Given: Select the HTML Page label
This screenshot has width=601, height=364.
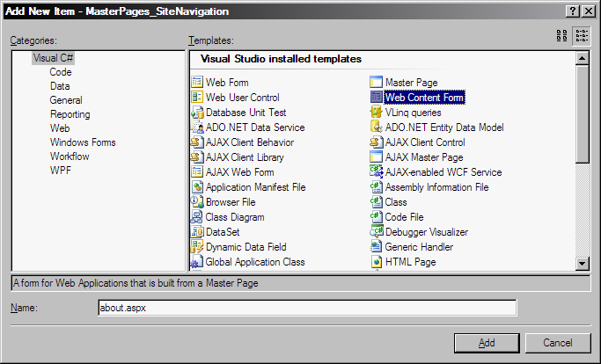Looking at the screenshot, I should pyautogui.click(x=411, y=262).
